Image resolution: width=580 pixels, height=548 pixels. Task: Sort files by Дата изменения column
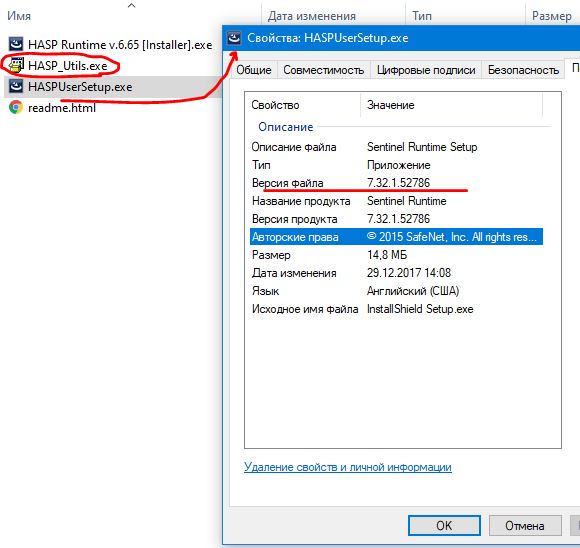click(x=312, y=16)
